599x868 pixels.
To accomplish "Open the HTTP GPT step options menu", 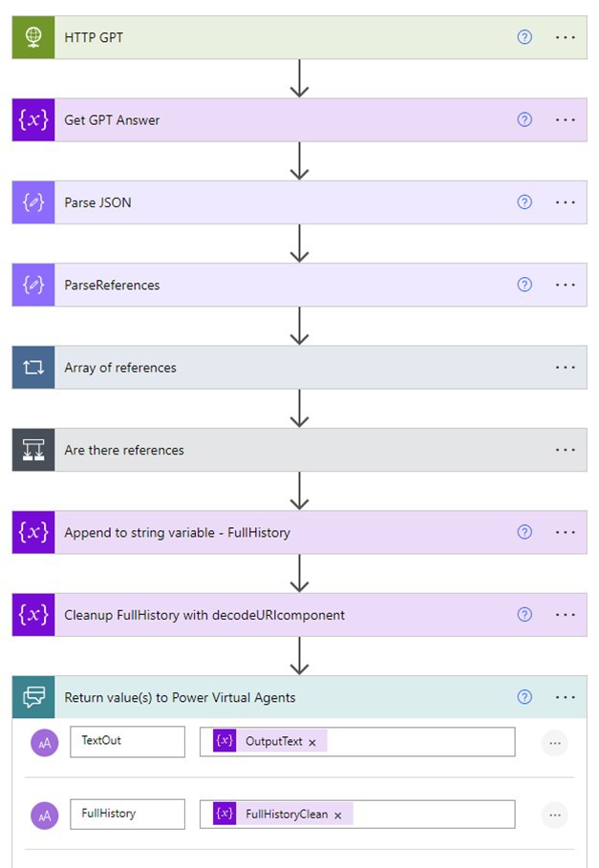I will pyautogui.click(x=566, y=37).
